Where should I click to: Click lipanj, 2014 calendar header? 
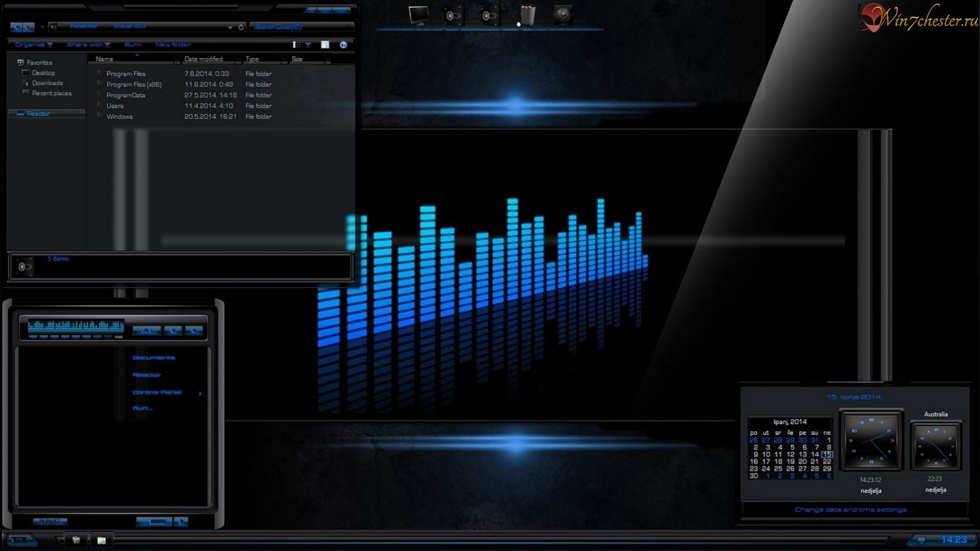point(790,422)
